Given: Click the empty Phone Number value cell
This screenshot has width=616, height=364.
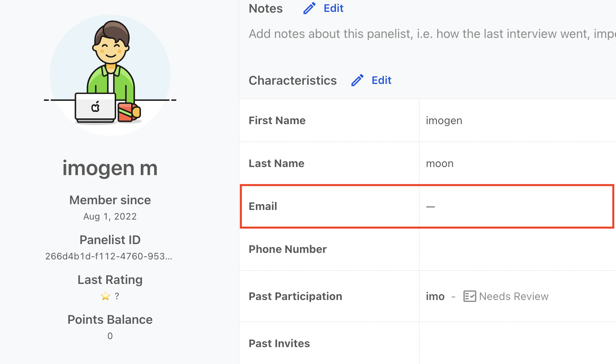Looking at the screenshot, I should click(517, 249).
